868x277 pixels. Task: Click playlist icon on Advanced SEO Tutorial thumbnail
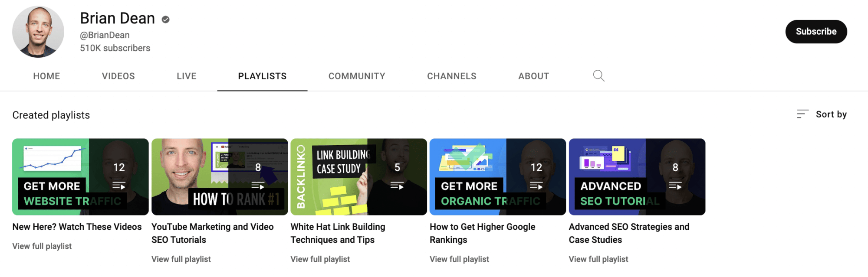point(675,186)
